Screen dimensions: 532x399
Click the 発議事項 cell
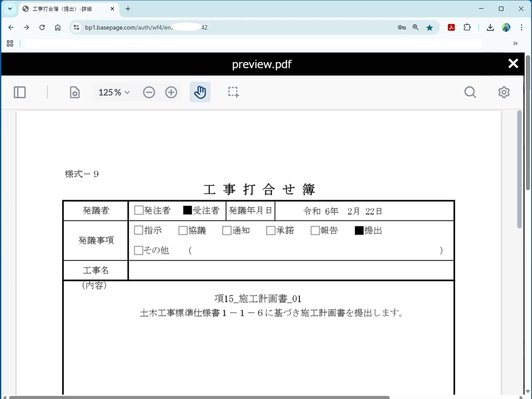96,240
